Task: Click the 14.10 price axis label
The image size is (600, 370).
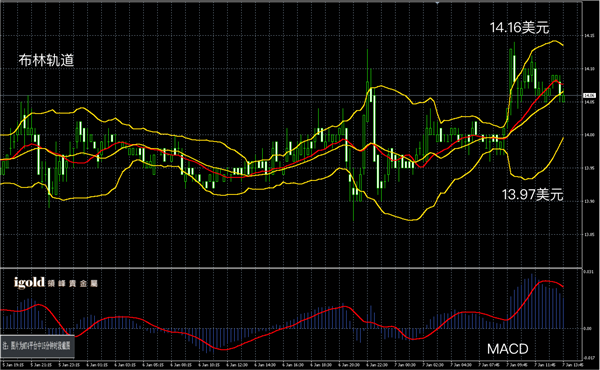Action: pyautogui.click(x=589, y=69)
